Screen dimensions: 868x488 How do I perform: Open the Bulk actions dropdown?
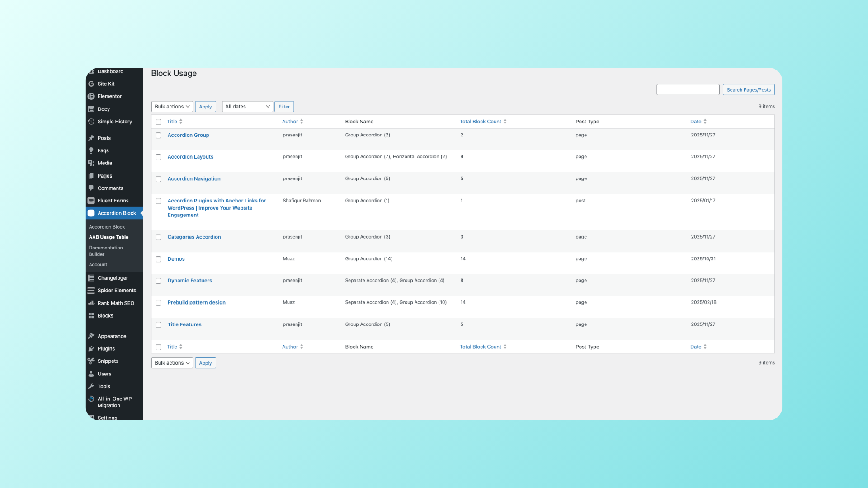point(172,106)
